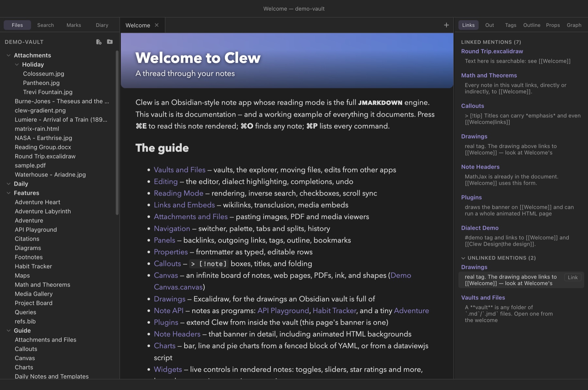This screenshot has height=390, width=588.
Task: Open the Graph panel tab
Action: pos(574,25)
